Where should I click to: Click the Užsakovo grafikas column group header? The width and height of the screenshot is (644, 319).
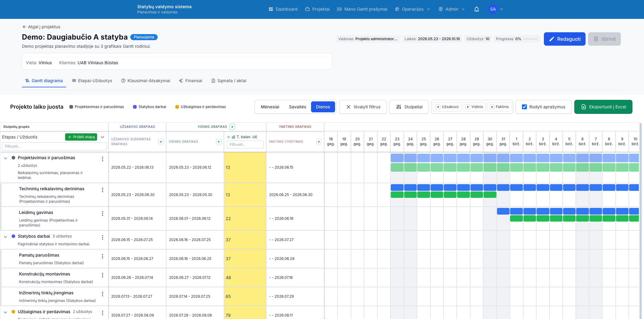click(137, 127)
